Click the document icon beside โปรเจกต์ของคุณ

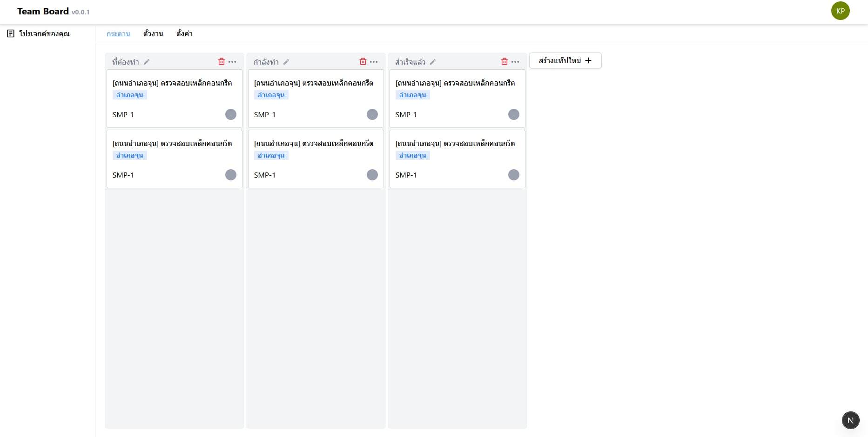pyautogui.click(x=11, y=33)
